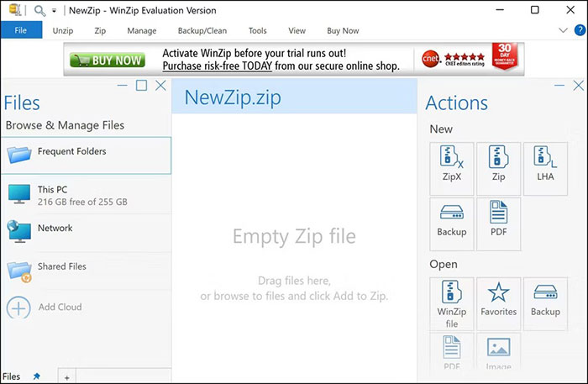The width and height of the screenshot is (588, 384).
Task: Switch to the Backup/Clean tab
Action: coord(202,31)
